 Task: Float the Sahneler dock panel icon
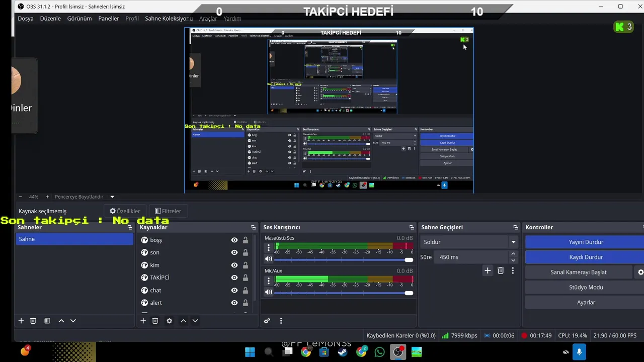click(130, 227)
